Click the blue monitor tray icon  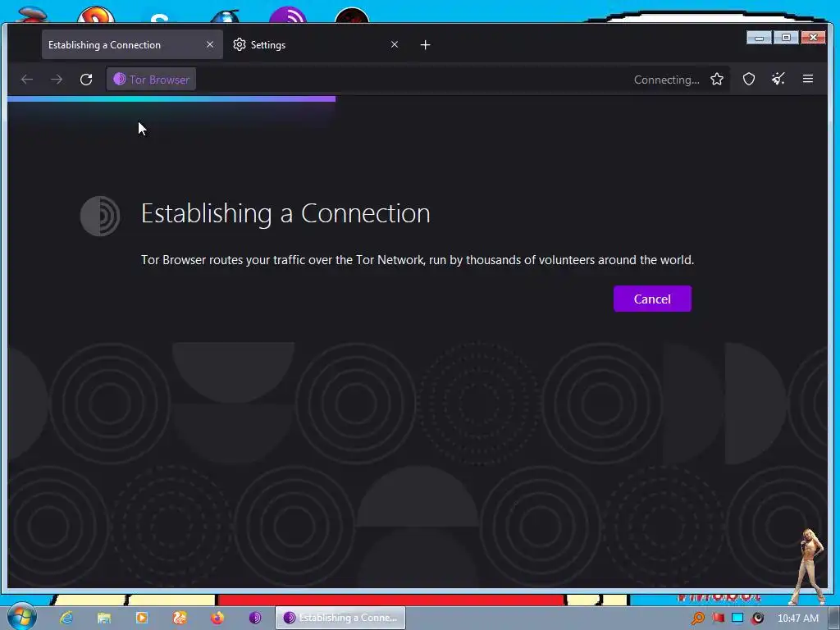(737, 619)
